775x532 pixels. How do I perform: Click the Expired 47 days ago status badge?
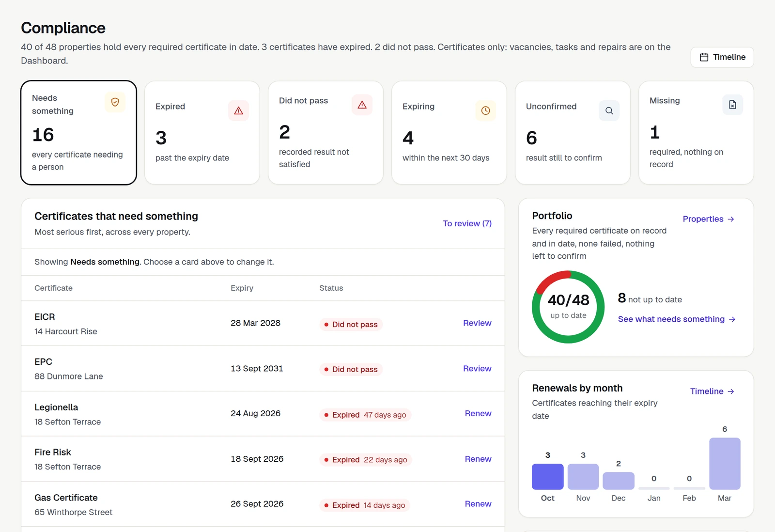[365, 415]
